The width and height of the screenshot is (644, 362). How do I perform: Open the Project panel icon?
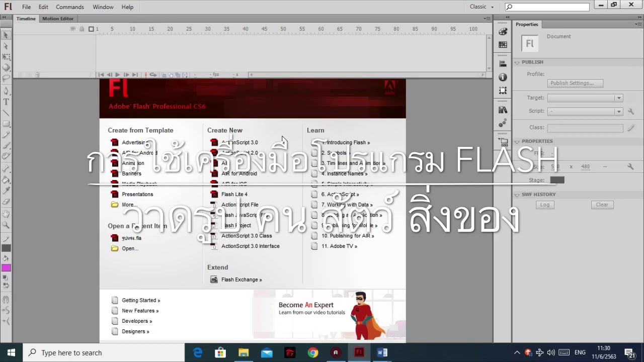(504, 142)
